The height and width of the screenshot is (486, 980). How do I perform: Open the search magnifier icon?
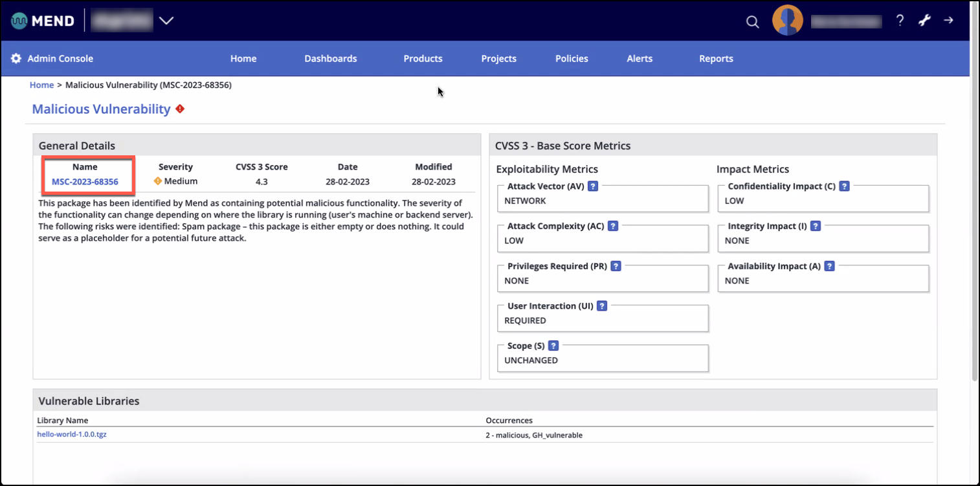[x=752, y=21]
